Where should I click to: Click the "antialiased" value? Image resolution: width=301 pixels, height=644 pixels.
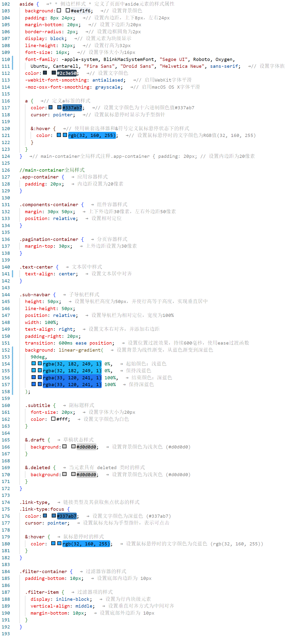click(108, 80)
